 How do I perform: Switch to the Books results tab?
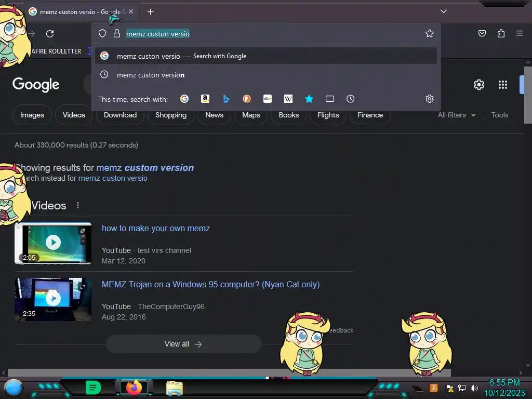[x=289, y=115]
